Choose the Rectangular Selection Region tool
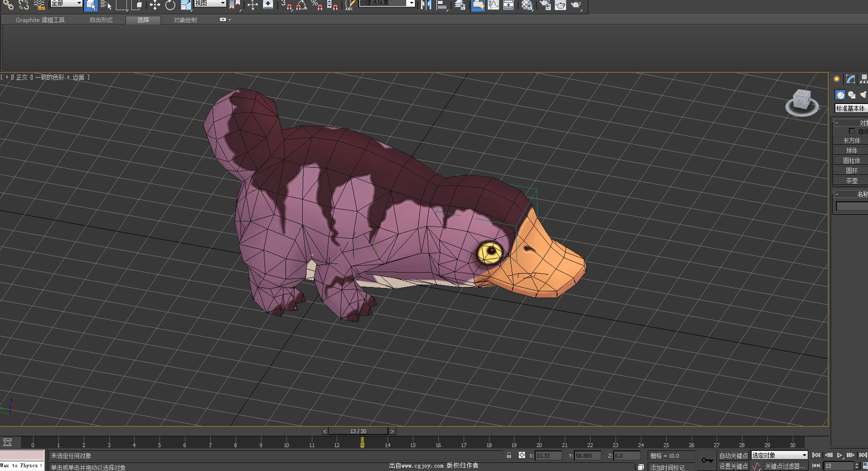This screenshot has height=471, width=868. (x=122, y=5)
